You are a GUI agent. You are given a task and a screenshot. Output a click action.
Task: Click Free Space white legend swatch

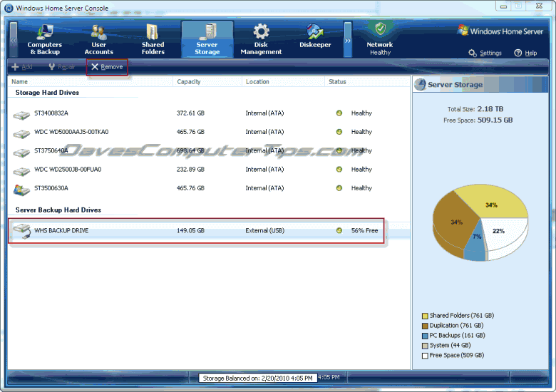(x=425, y=356)
